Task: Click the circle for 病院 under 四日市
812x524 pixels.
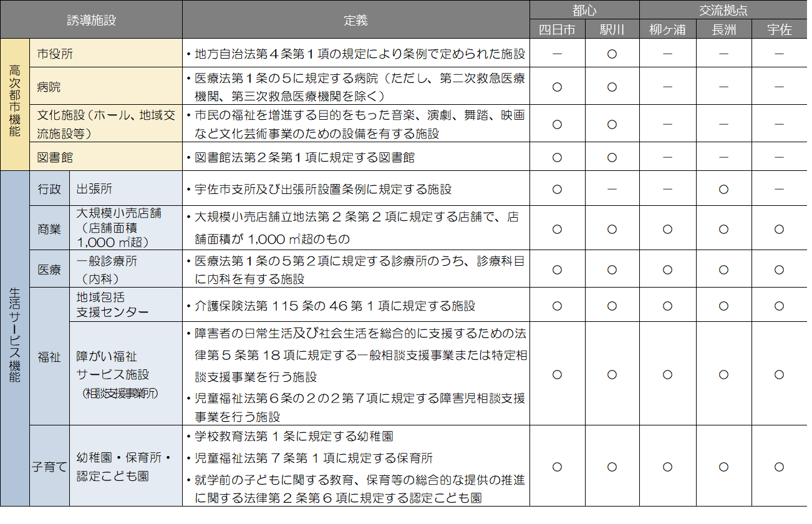Action: (558, 87)
